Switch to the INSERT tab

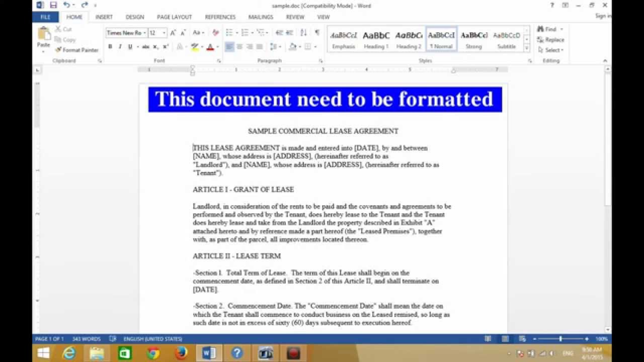(104, 17)
